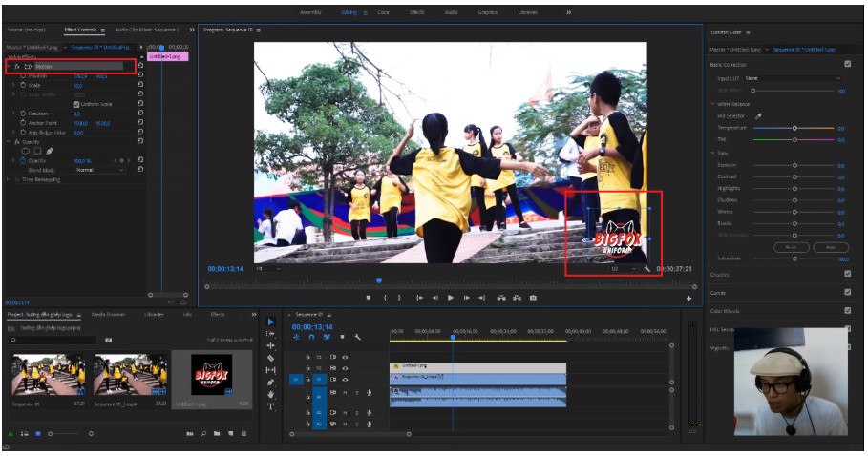
Task: Create a 4-point polygon mask under Opacity
Action: click(37, 151)
